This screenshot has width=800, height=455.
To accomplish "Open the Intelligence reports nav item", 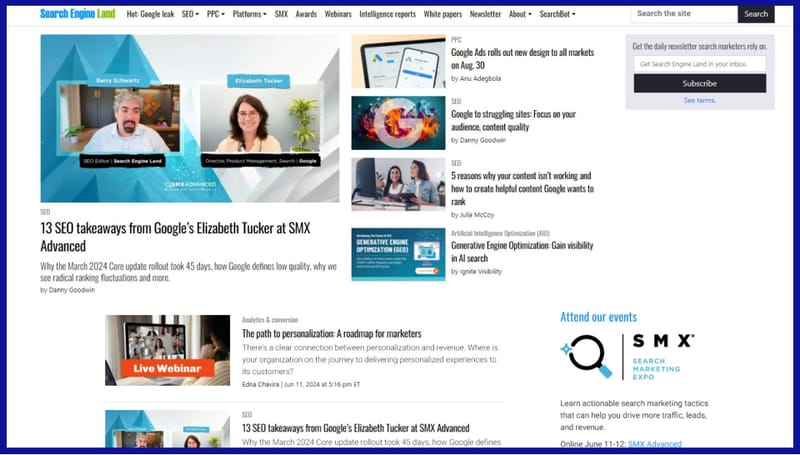I will pos(389,15).
